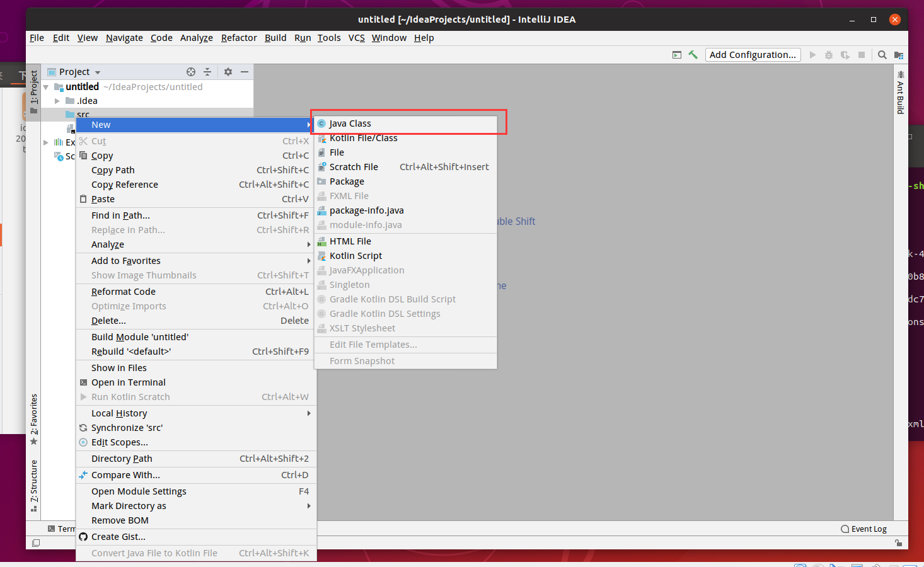
Task: Click Synchronize 'src' entry
Action: click(195, 428)
